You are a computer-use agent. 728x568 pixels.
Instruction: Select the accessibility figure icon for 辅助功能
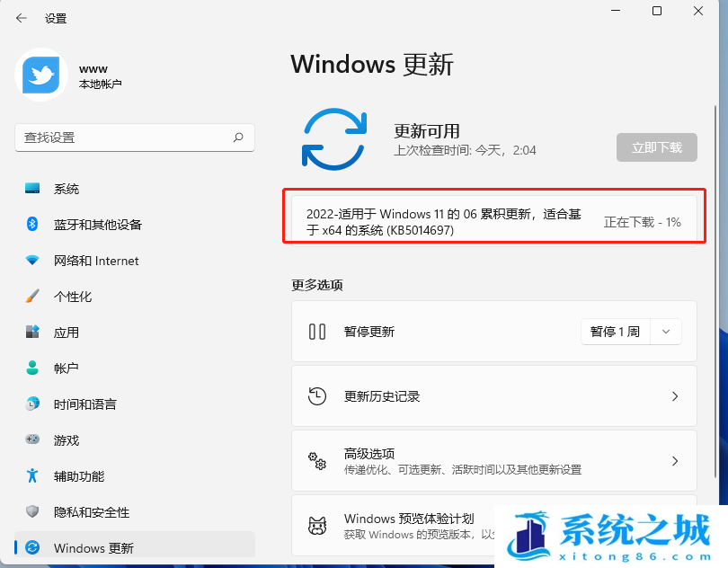pyautogui.click(x=32, y=475)
